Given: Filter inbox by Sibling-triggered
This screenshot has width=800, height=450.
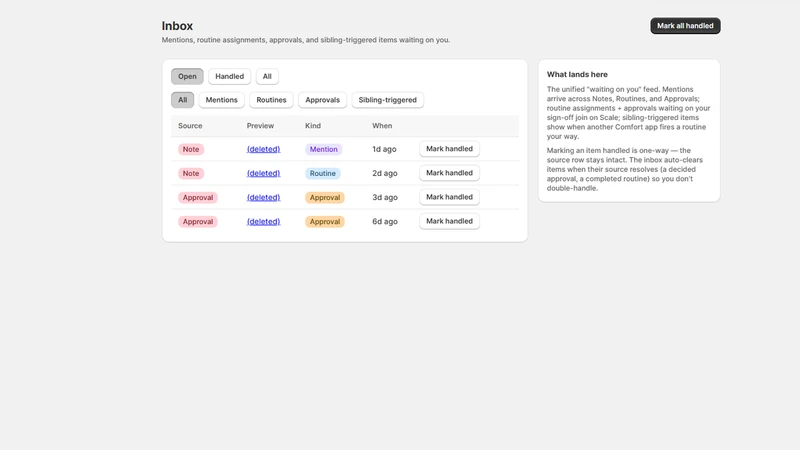Looking at the screenshot, I should point(387,100).
